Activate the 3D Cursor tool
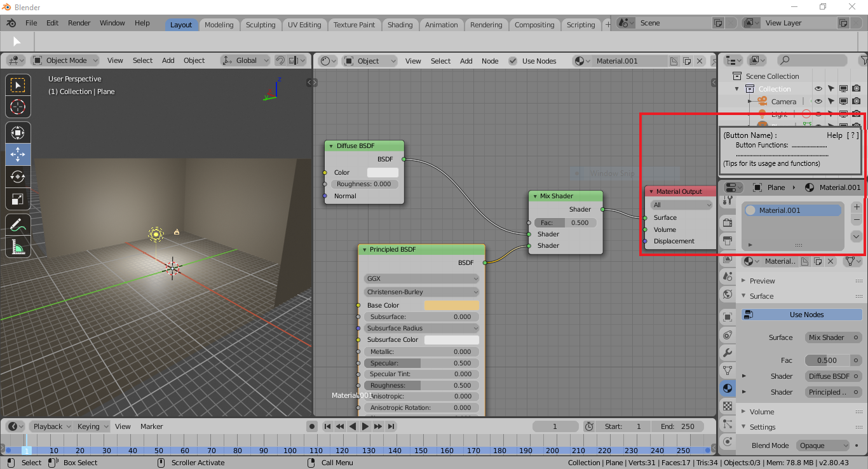 point(18,107)
